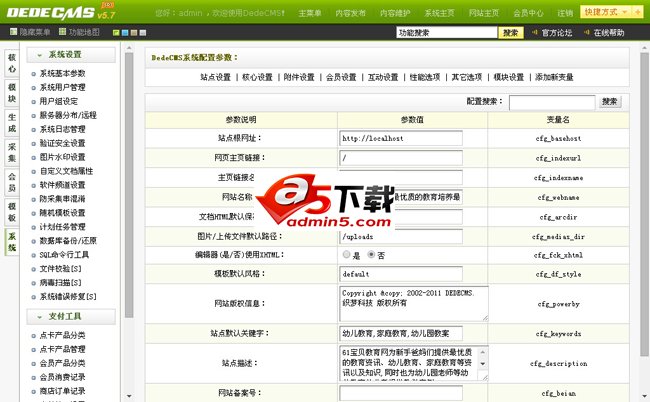Click the 网页主页链接 input field
Screen dimensions: 650x402
click(x=400, y=158)
